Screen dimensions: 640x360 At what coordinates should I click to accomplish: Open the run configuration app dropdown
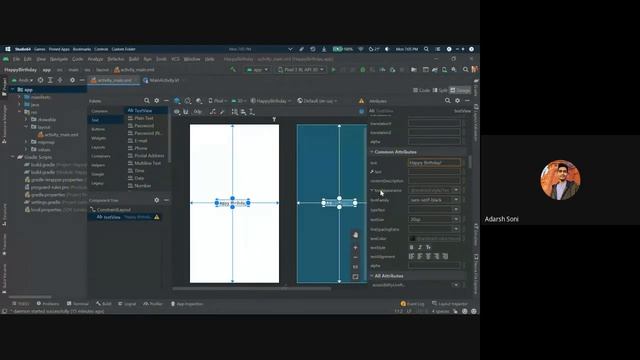click(x=257, y=70)
